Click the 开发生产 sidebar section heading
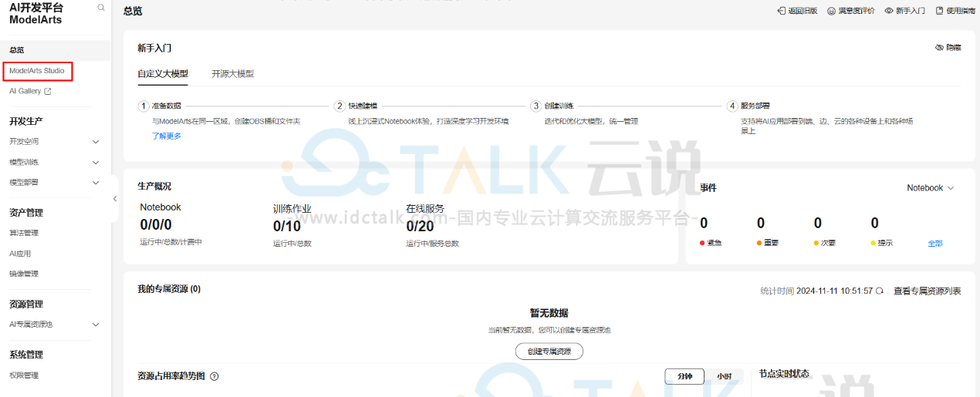The height and width of the screenshot is (397, 980). pyautogui.click(x=26, y=122)
